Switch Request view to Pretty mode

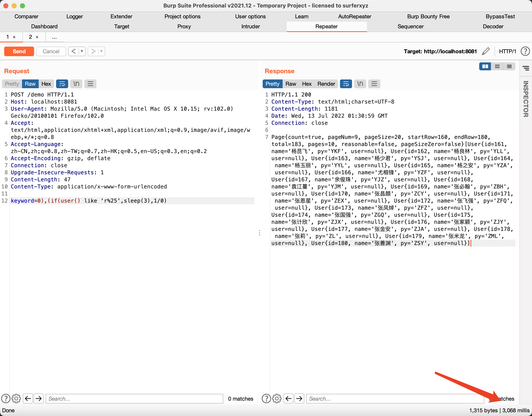coord(12,84)
